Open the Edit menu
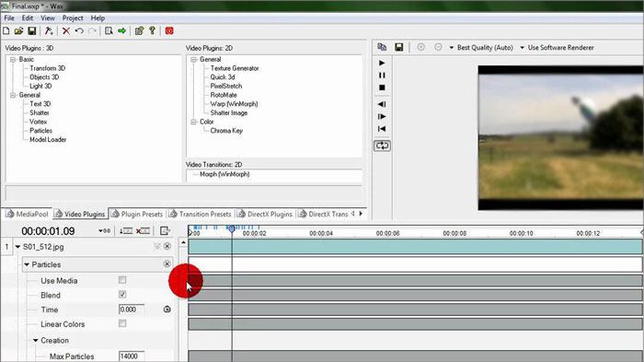Image resolution: width=644 pixels, height=362 pixels. pos(27,18)
